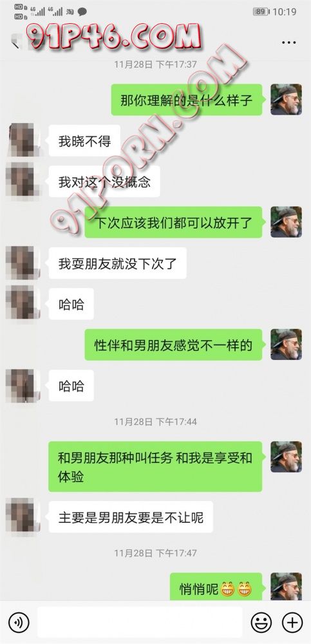Tap sender avatar beside 和男朋友那种叫任务 message
Image resolution: width=311 pixels, height=644 pixels.
pos(286,457)
